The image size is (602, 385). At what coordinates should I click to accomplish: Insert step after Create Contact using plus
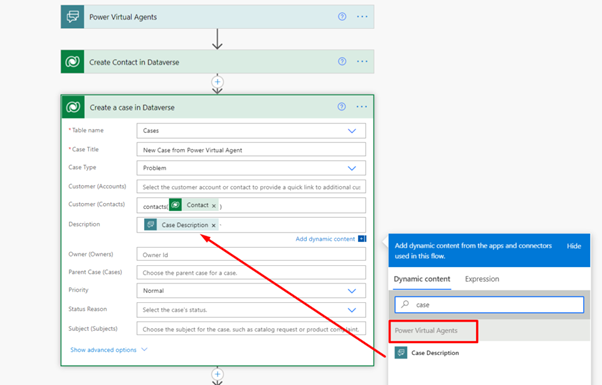point(217,82)
